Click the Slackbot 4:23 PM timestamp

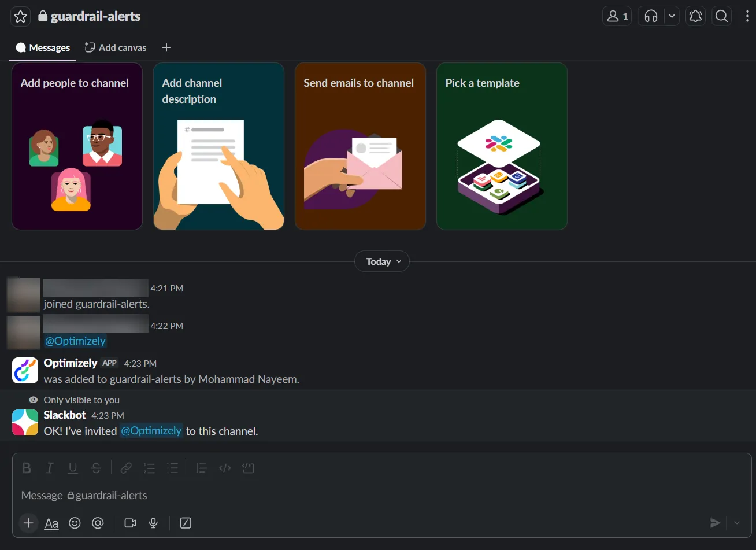pyautogui.click(x=108, y=415)
